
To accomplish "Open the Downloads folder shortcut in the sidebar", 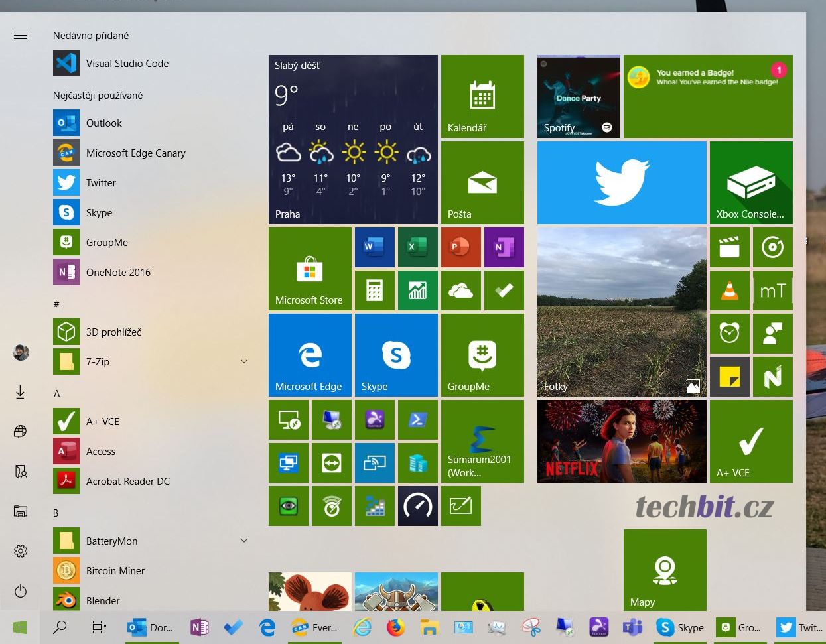I will coord(21,393).
